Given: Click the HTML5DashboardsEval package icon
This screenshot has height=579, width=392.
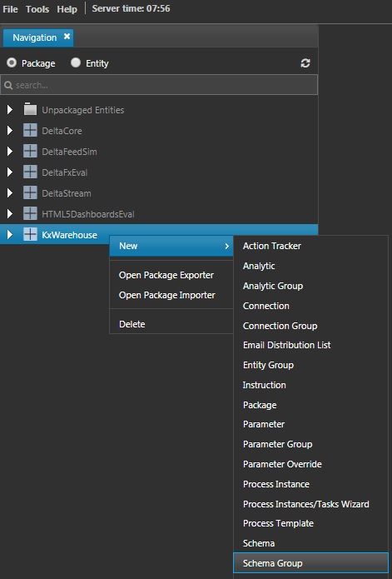Looking at the screenshot, I should [x=30, y=214].
